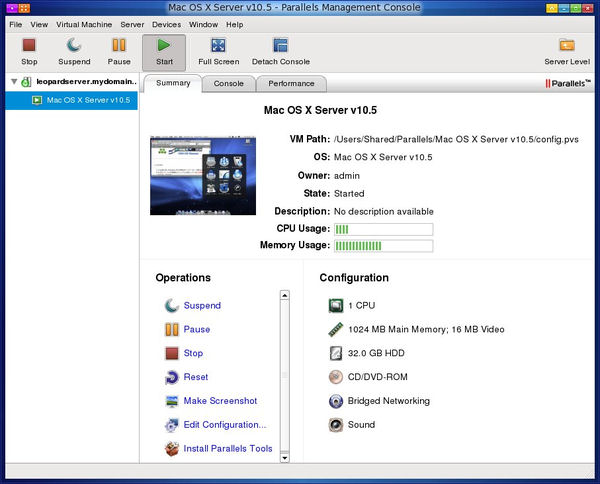Click 1024 MB Main Memory configuration text
The width and height of the screenshot is (600, 484).
coord(426,329)
